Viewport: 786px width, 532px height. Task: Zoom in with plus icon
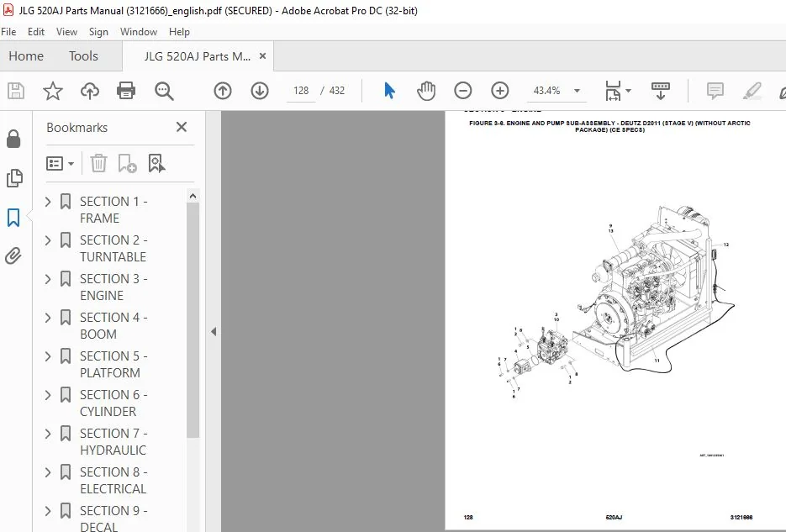500,91
